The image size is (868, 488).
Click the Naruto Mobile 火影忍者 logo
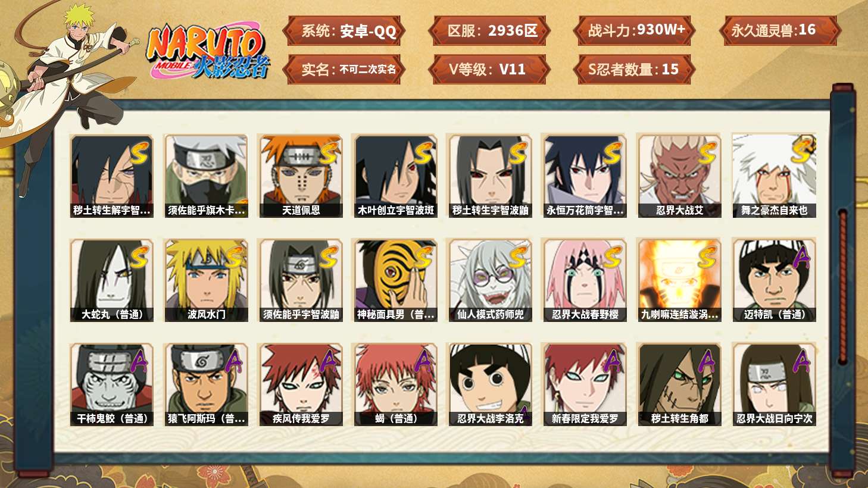click(208, 51)
